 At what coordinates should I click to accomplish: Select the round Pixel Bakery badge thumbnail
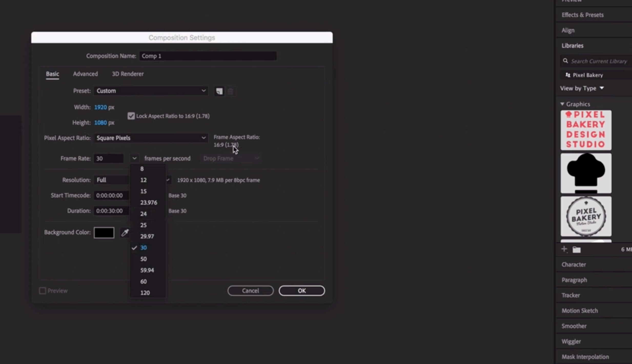coord(586,216)
